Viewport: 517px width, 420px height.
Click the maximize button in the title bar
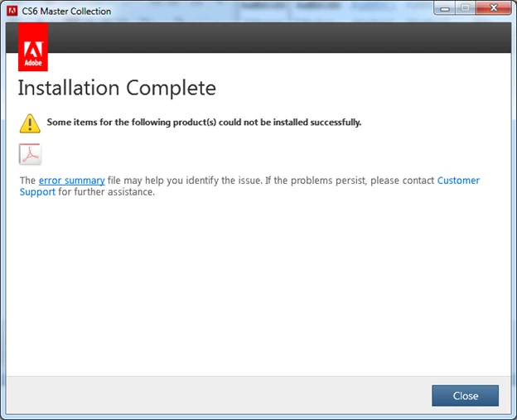pos(466,8)
